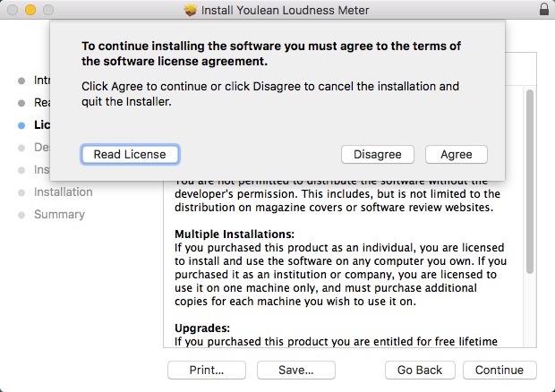Viewport: 555px width, 392px height.
Task: Click the blue bullet beside the License step
Action: tap(21, 125)
